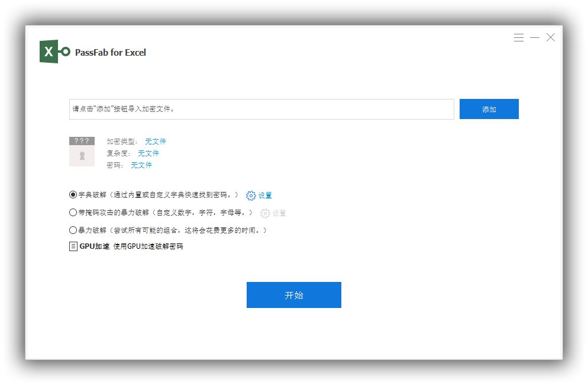Select the 带掩码攻击的暴力破解 mask attack option

[x=73, y=213]
